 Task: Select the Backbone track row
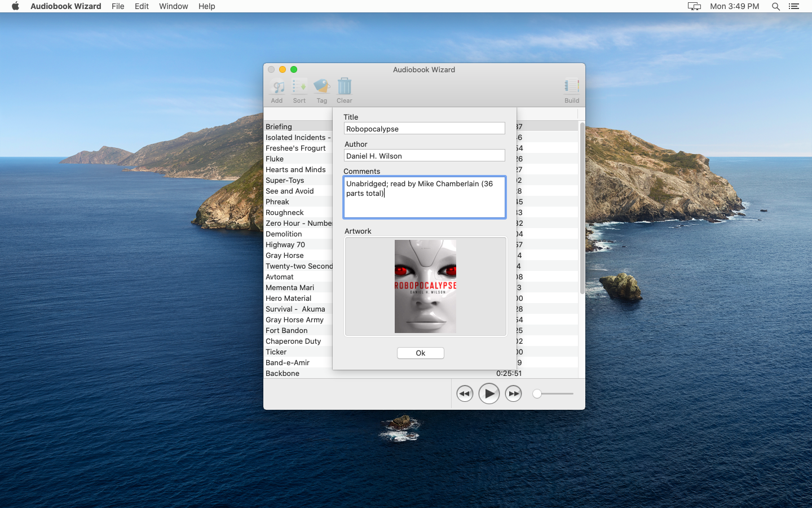point(421,373)
